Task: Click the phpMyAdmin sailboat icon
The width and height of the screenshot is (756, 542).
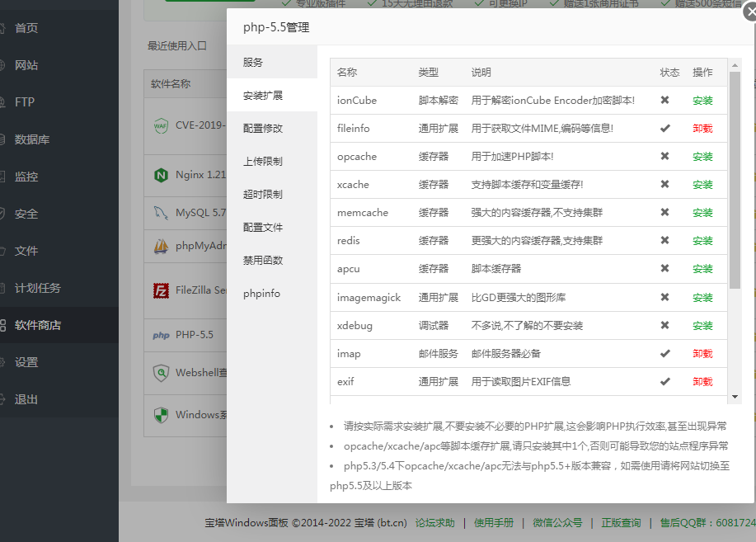Action: click(161, 246)
